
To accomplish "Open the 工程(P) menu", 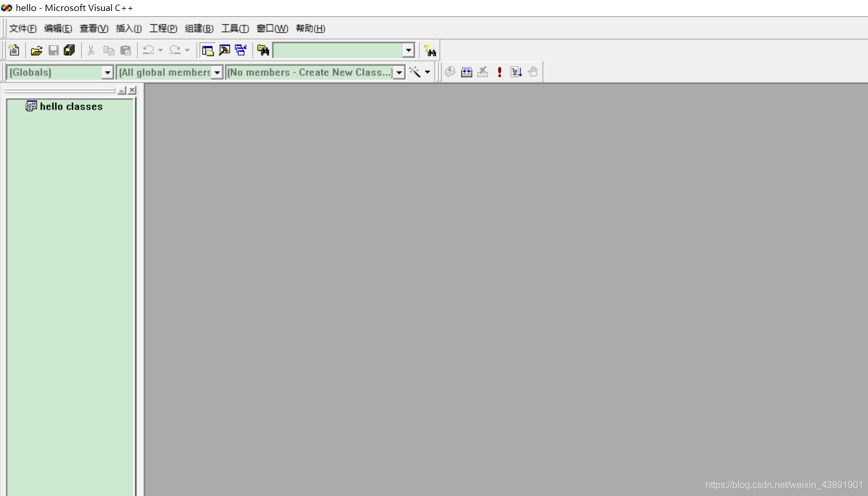I will tap(164, 28).
